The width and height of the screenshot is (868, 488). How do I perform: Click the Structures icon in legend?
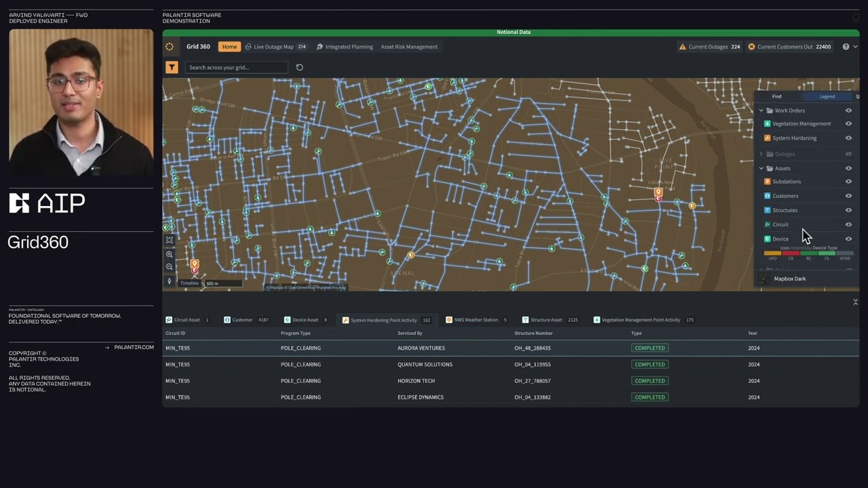pos(767,210)
